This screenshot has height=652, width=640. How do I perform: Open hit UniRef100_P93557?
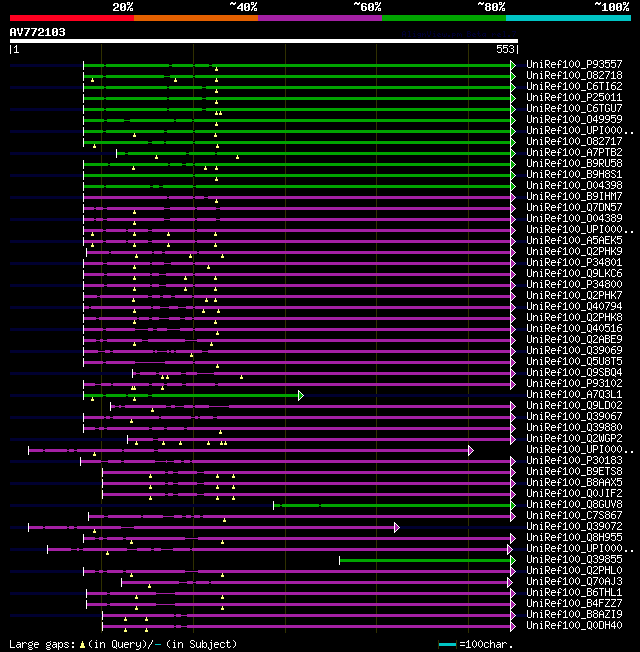pyautogui.click(x=574, y=64)
